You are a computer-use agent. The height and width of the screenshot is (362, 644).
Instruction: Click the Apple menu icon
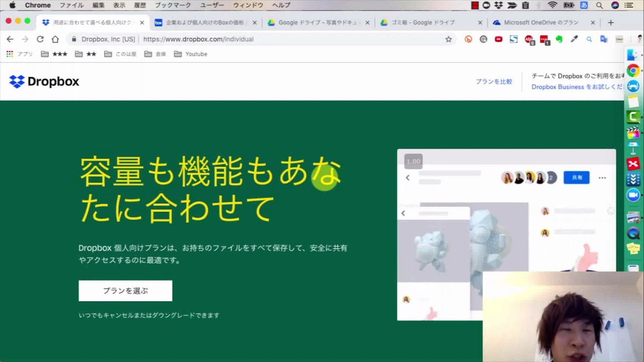(x=12, y=6)
